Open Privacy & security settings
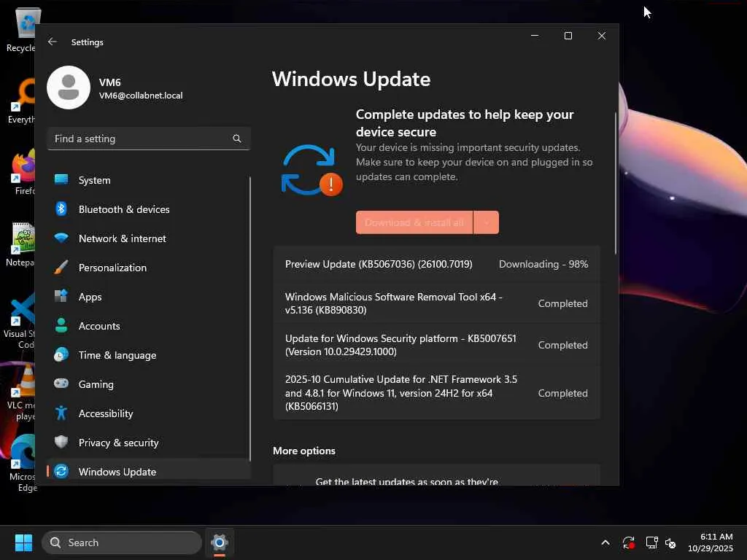This screenshot has width=747, height=560. (x=149, y=443)
